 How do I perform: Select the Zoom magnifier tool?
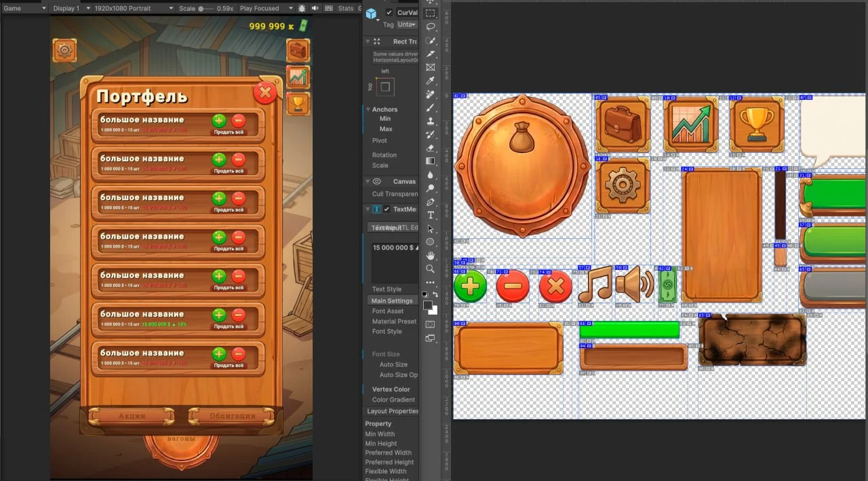tap(431, 269)
